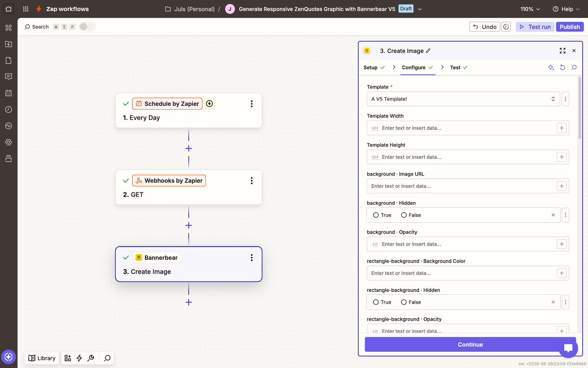Open version history clock next to Undo
Screen dimensions: 588x368
coord(506,27)
